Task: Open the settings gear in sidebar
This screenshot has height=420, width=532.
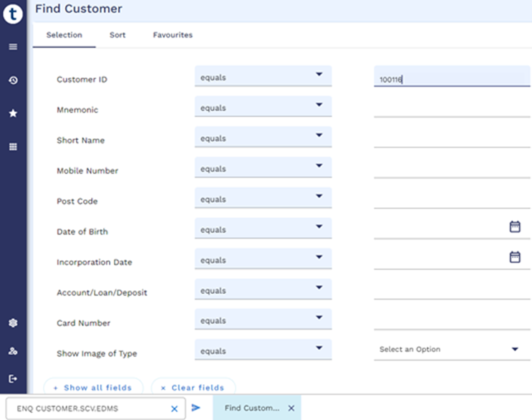Action: [13, 323]
